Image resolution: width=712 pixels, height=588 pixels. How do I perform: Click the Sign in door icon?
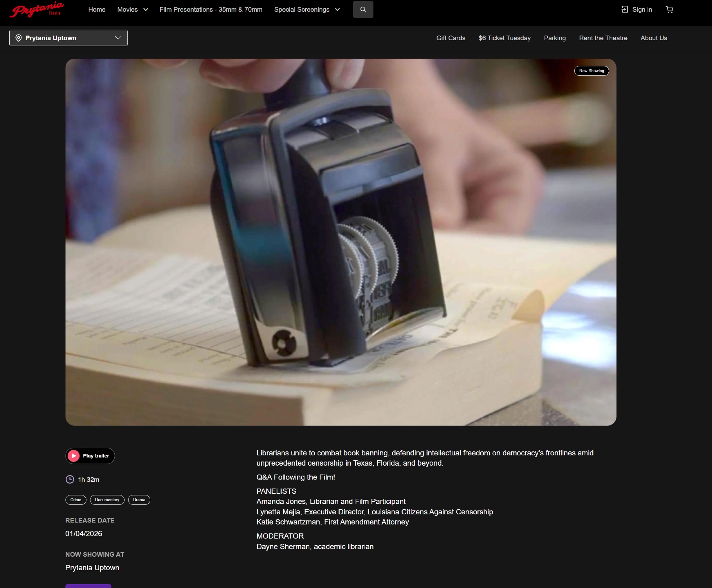coord(625,10)
